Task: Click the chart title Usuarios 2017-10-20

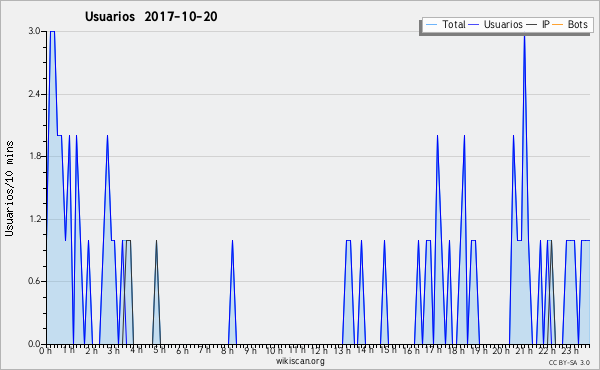Action: click(x=151, y=16)
